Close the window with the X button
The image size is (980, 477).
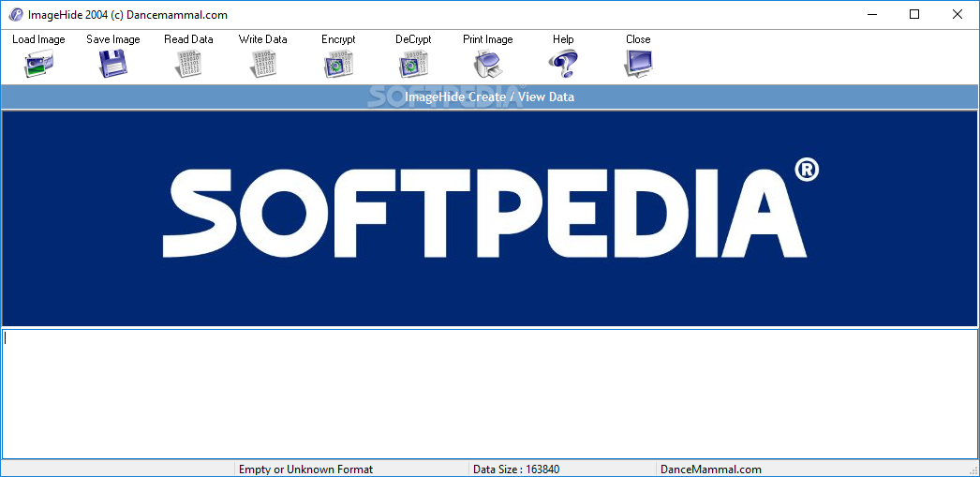(958, 14)
